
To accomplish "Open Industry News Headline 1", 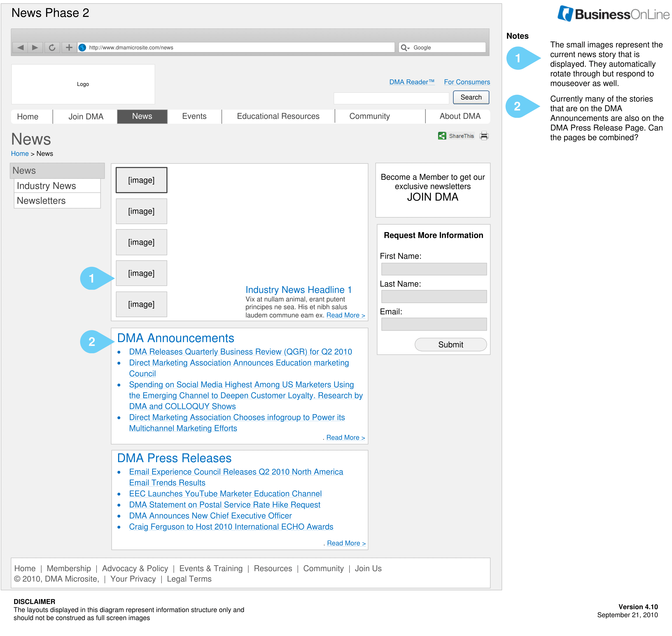I will 299,290.
